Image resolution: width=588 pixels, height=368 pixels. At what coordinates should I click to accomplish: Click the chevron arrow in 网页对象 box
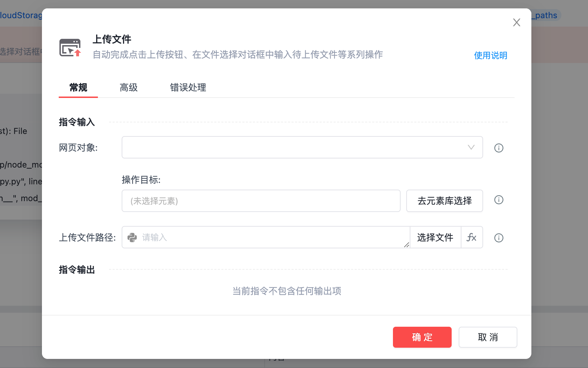pos(471,147)
